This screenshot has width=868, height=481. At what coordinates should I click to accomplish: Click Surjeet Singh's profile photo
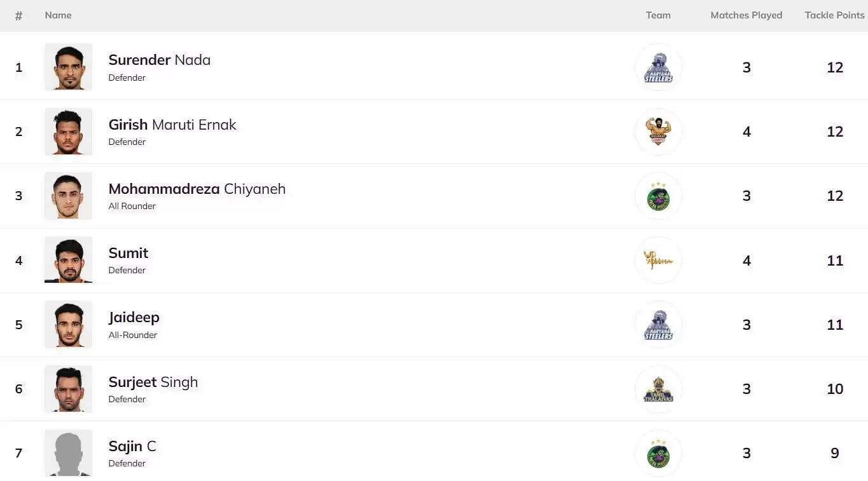[x=68, y=389]
